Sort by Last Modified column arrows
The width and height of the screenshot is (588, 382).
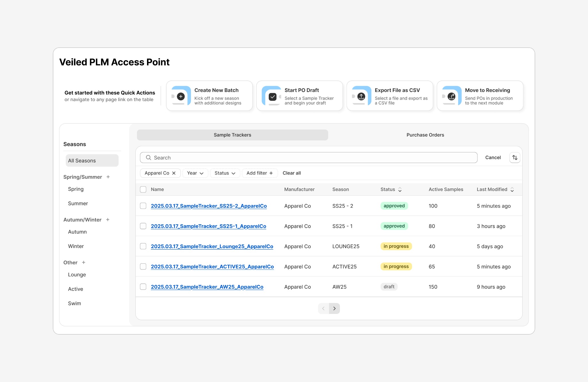(512, 190)
